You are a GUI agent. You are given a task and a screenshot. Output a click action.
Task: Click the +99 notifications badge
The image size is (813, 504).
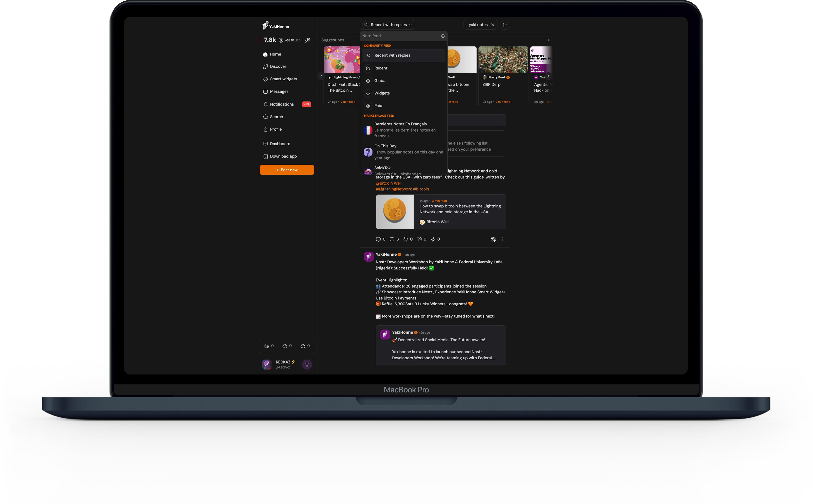[307, 104]
